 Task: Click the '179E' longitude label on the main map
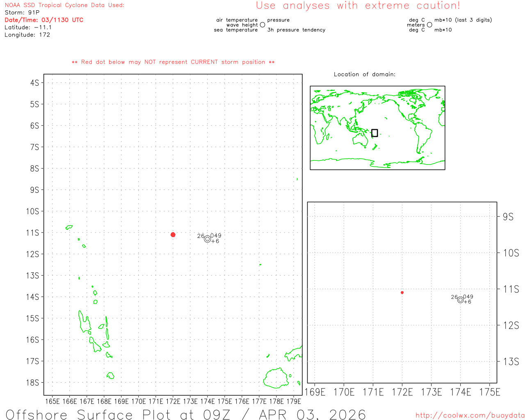tap(294, 401)
